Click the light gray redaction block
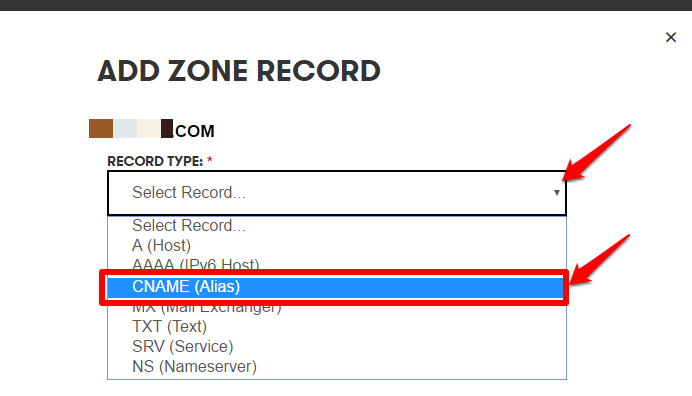 tap(125, 128)
